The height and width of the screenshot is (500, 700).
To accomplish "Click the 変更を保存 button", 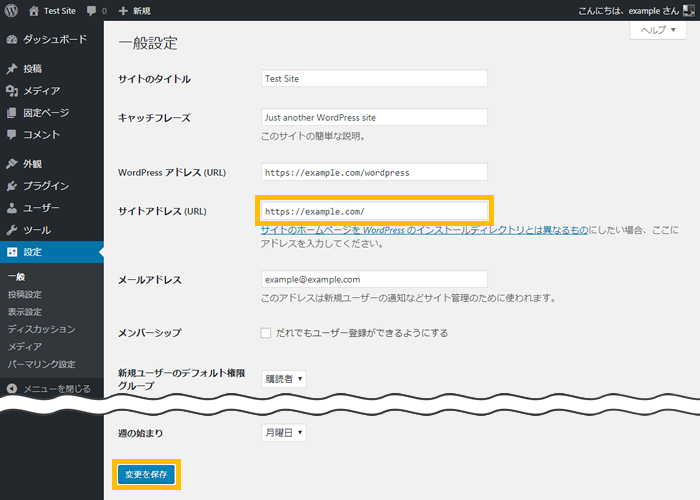I will pyautogui.click(x=145, y=473).
